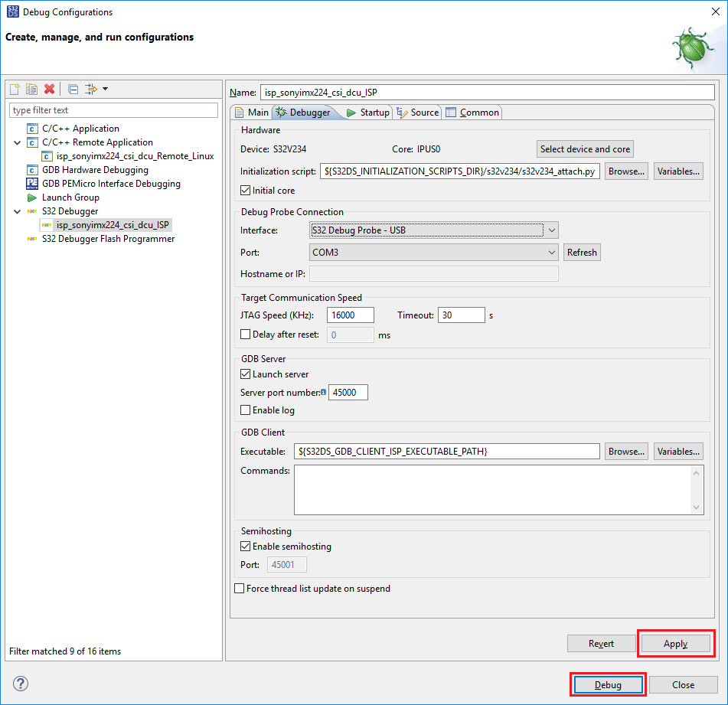Open the Startup tab
The width and height of the screenshot is (728, 705).
click(367, 113)
